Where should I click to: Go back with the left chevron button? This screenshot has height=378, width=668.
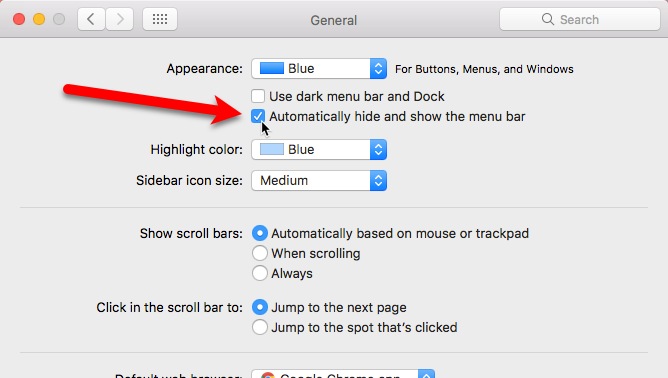[91, 19]
